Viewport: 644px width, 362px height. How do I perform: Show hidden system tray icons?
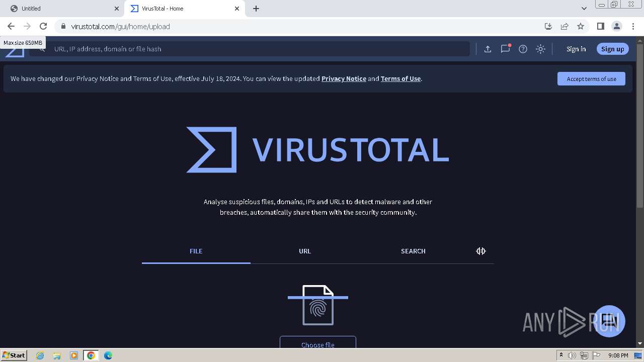(561, 355)
